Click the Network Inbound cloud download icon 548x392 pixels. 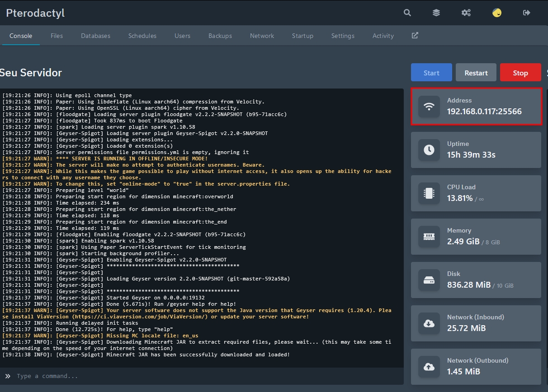coord(429,323)
